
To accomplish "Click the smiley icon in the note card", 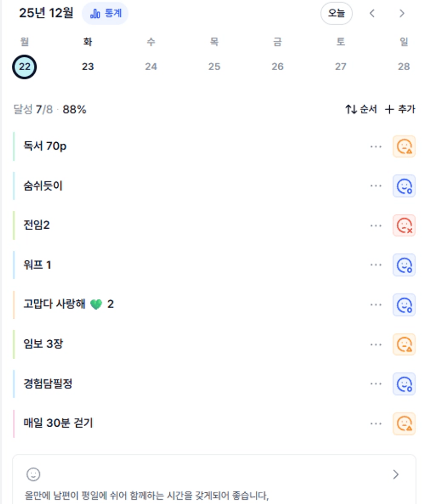I will coord(33,474).
